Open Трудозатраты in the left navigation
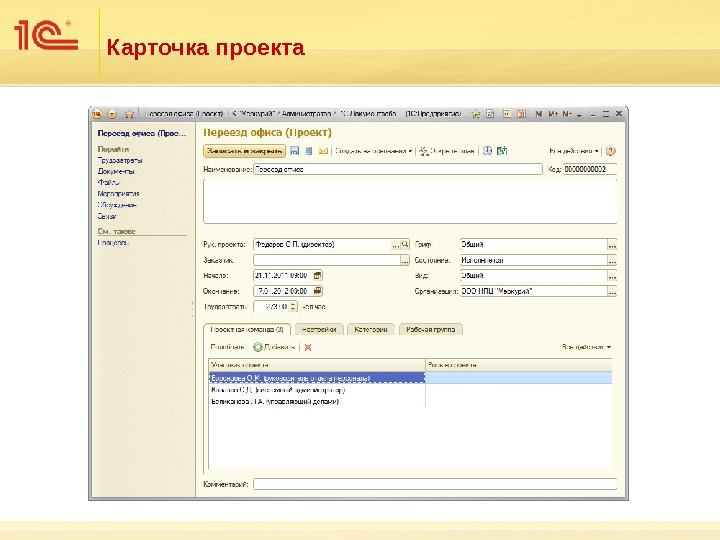This screenshot has width=720, height=540. pos(120,160)
